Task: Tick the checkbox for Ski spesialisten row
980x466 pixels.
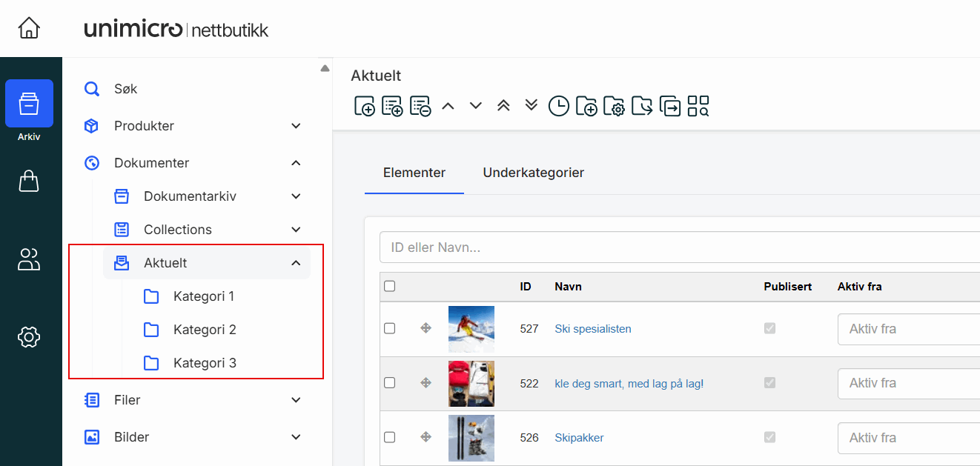Action: tap(390, 328)
